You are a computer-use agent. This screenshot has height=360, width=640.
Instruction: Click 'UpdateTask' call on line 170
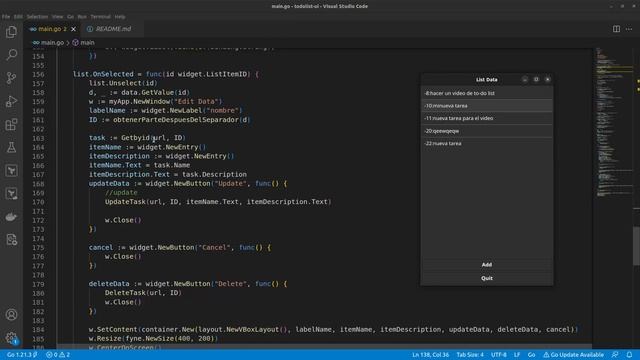click(125, 202)
